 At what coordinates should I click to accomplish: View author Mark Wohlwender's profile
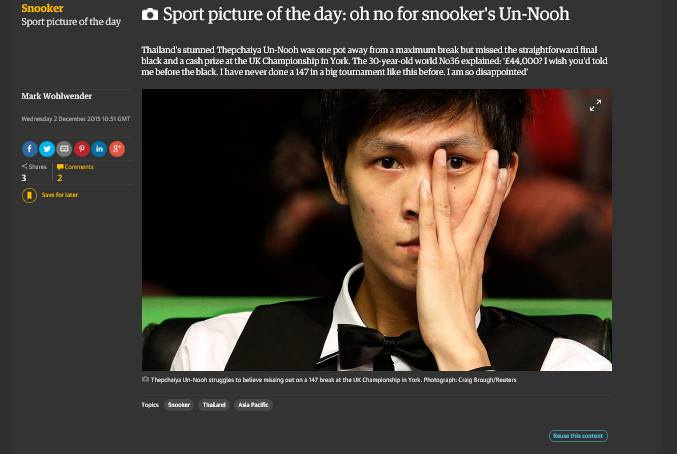(x=57, y=96)
